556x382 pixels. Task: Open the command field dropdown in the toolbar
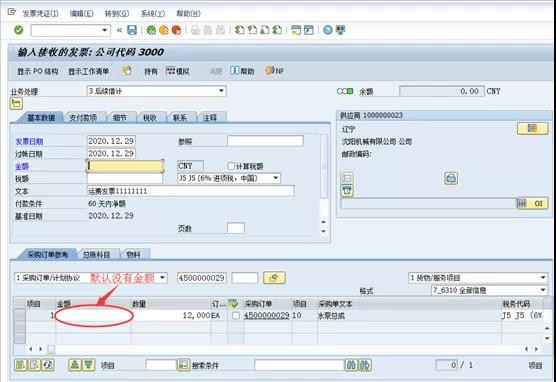coord(105,30)
